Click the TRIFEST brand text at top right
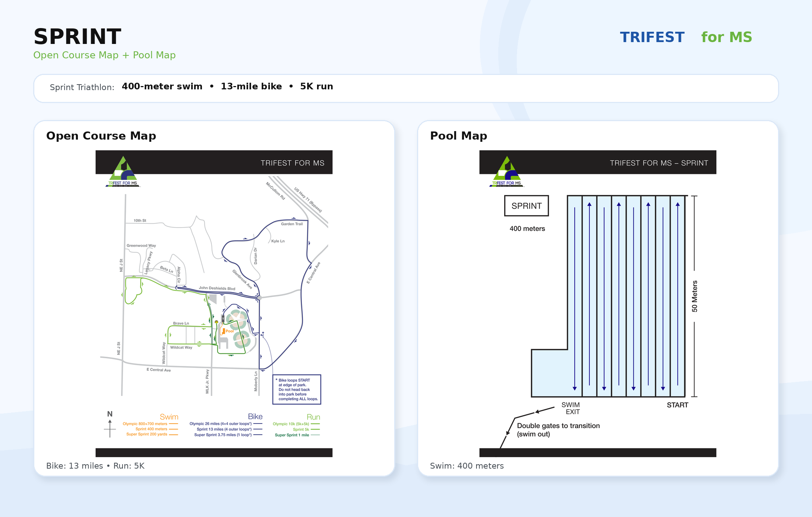 [x=652, y=37]
